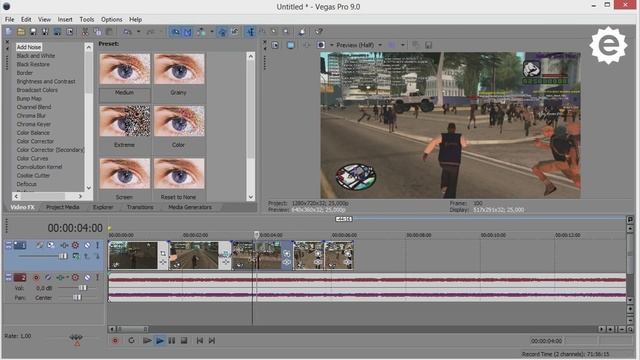Image resolution: width=640 pixels, height=360 pixels.
Task: Go to End of project button
Action: point(211,340)
